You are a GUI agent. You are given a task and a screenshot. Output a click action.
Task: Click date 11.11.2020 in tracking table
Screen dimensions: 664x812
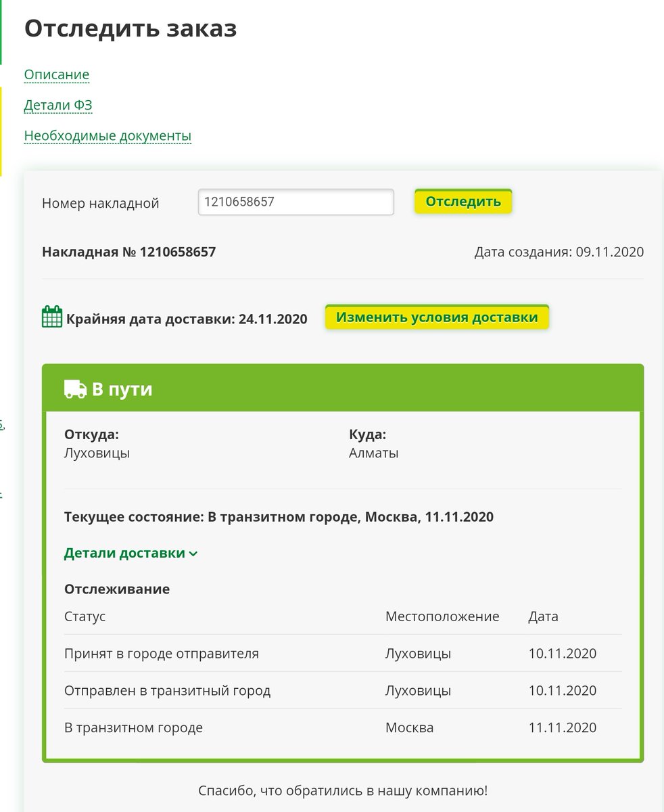pos(563,728)
